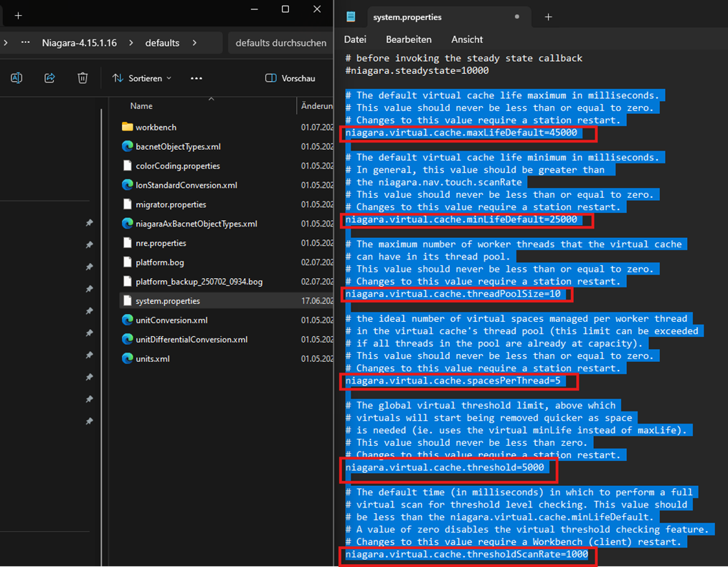
Task: Select defaults in breadcrumb path
Action: coord(162,43)
